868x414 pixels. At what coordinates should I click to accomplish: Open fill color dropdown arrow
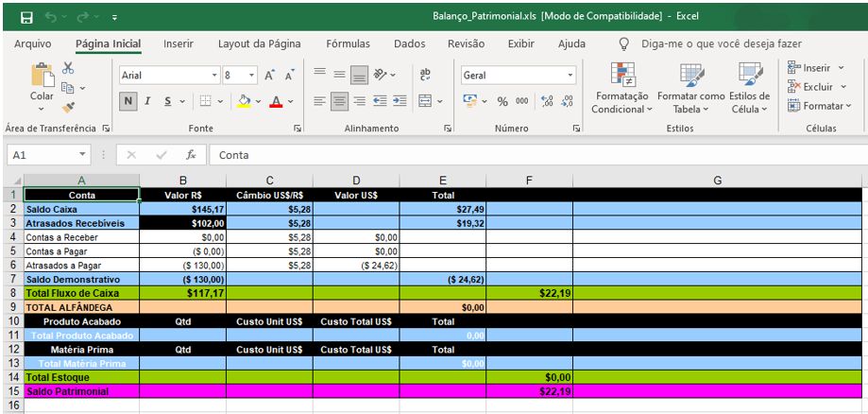pyautogui.click(x=257, y=101)
